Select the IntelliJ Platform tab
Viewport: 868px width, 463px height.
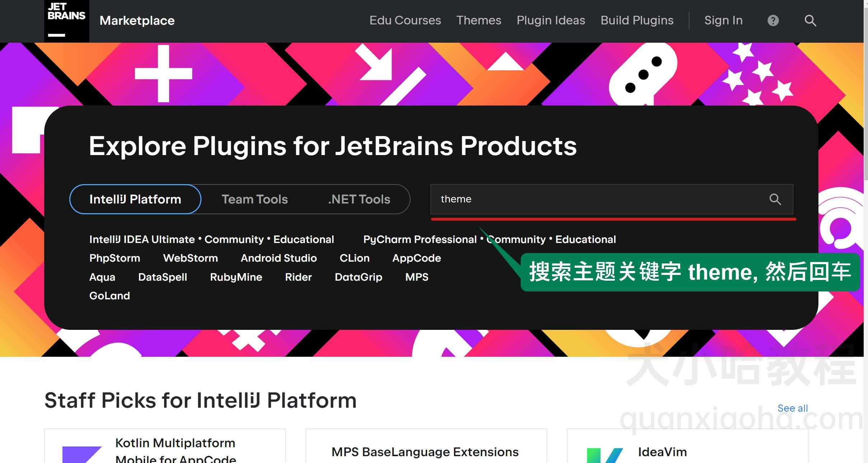[x=135, y=199]
